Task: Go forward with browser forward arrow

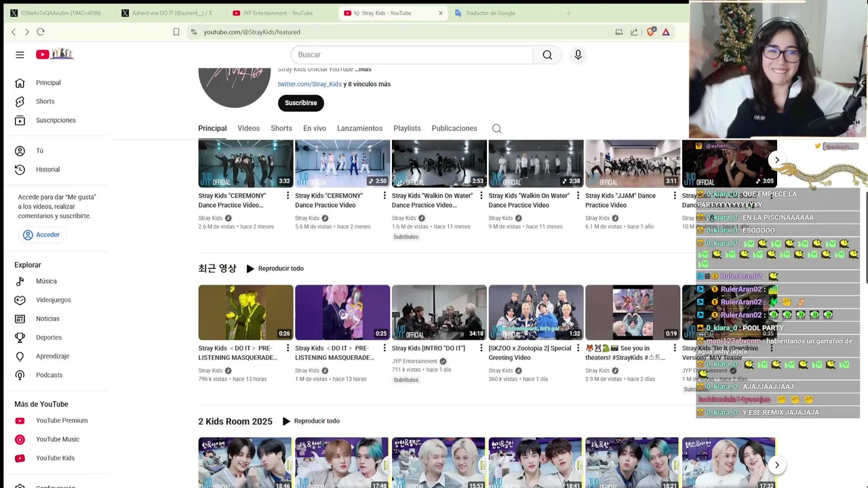Action: tap(26, 32)
